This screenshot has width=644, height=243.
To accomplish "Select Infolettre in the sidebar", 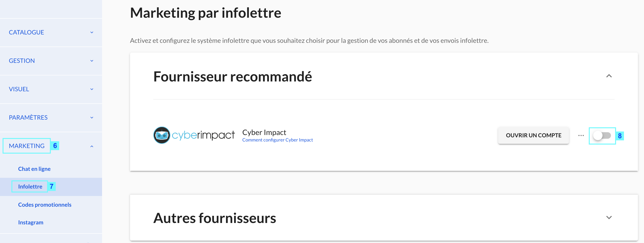I will point(30,187).
